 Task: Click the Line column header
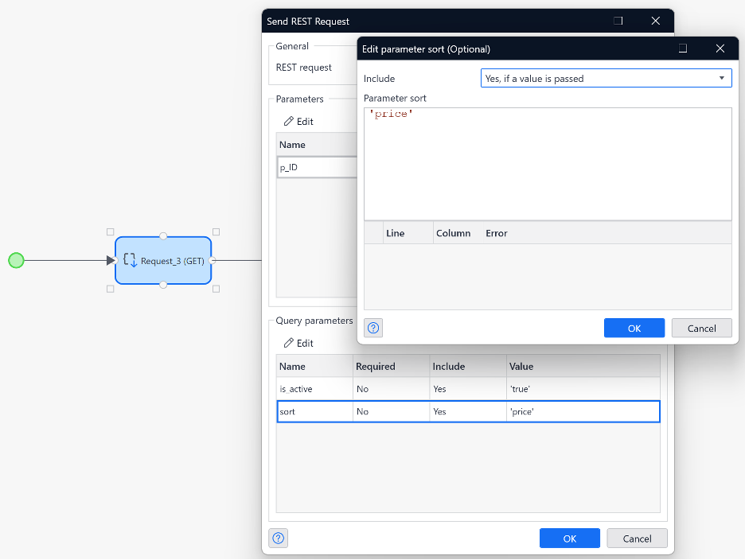tap(408, 233)
